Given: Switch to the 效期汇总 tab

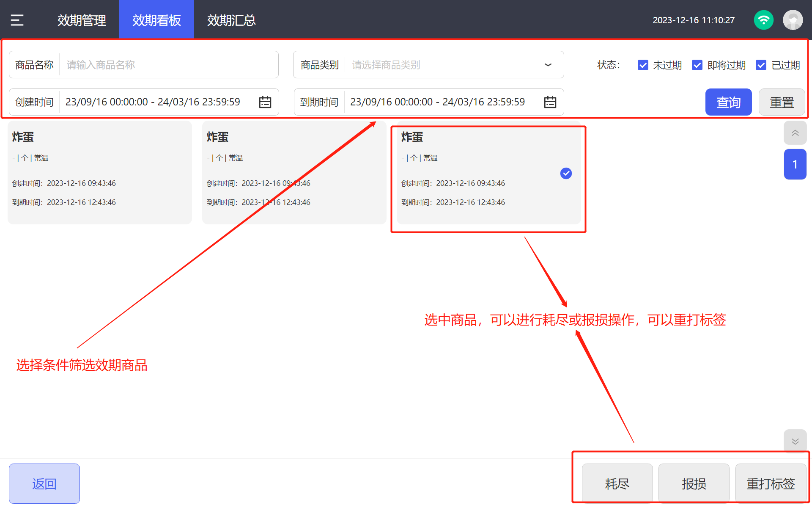Looking at the screenshot, I should (x=231, y=20).
